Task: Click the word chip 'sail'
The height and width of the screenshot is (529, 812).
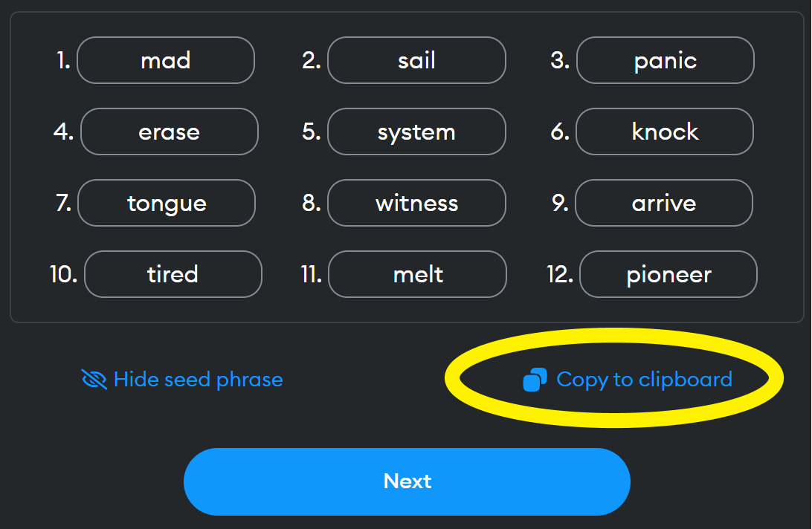Action: [416, 60]
